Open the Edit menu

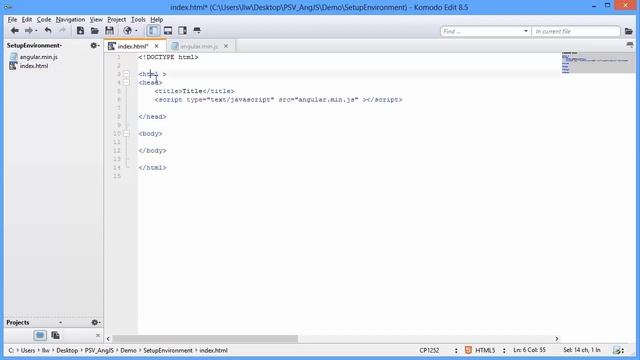[x=27, y=20]
